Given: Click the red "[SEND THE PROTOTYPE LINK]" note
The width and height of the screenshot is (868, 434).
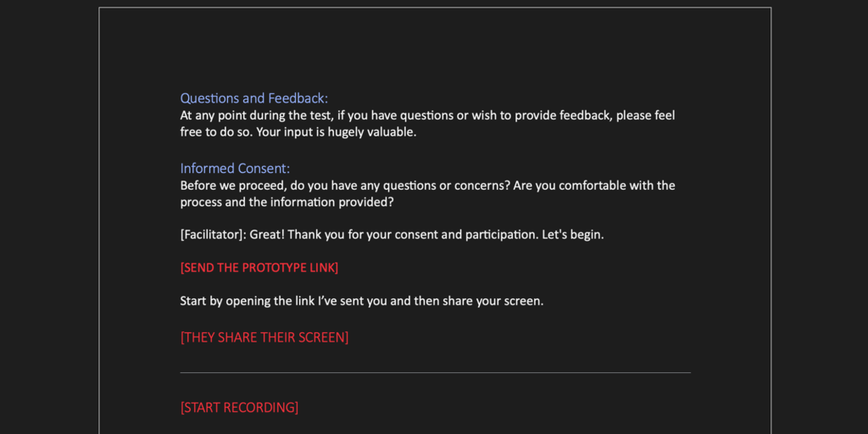Looking at the screenshot, I should (x=259, y=268).
